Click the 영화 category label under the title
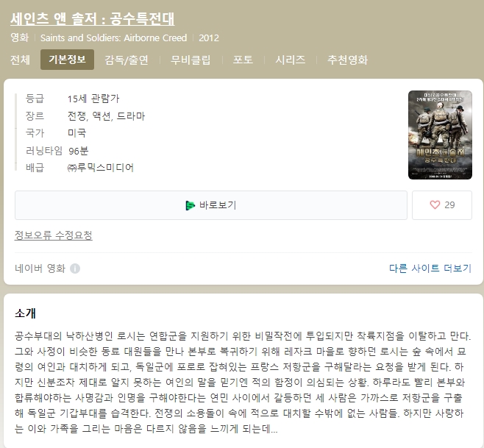The width and height of the screenshot is (484, 448). (20, 38)
